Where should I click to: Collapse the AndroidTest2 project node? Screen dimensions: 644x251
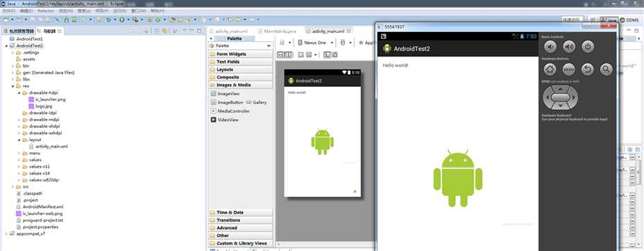click(6, 46)
